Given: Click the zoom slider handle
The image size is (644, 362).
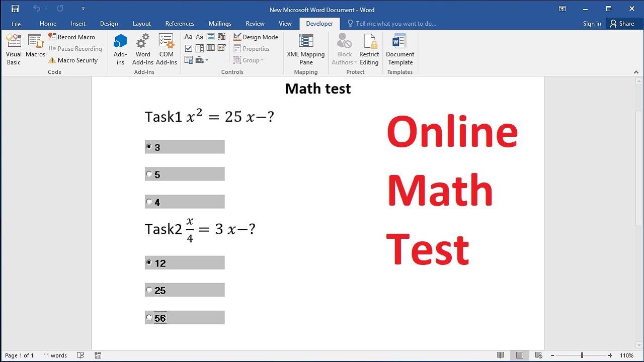Looking at the screenshot, I should click(x=582, y=355).
